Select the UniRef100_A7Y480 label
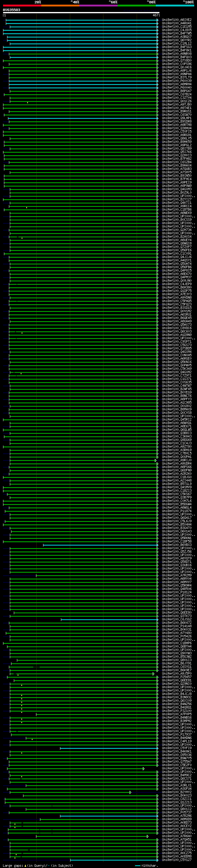Screen dimensions: 197x868 pos(177,633)
